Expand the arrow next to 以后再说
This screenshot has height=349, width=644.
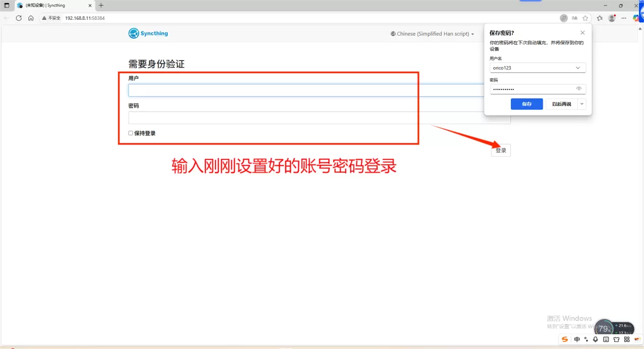pos(582,104)
